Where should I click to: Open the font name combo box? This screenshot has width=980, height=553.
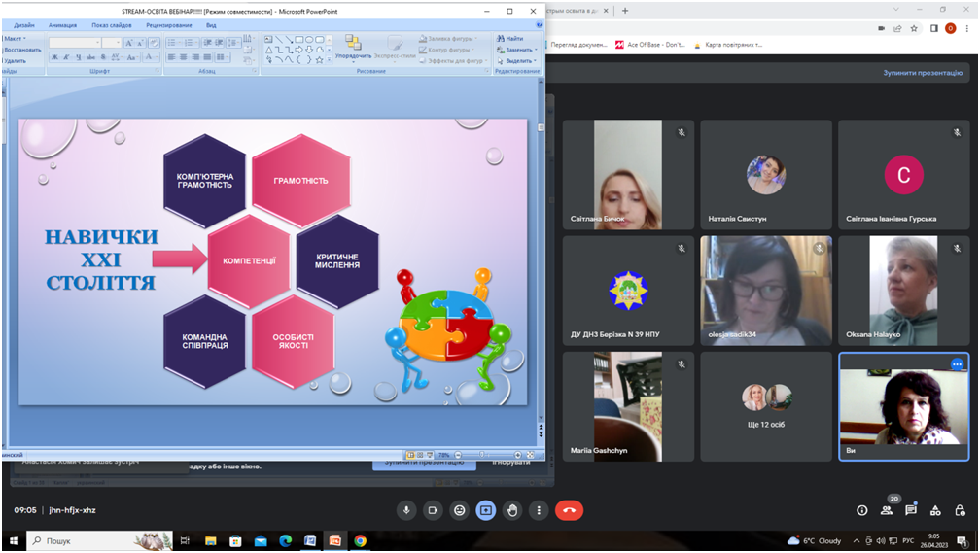coord(75,43)
